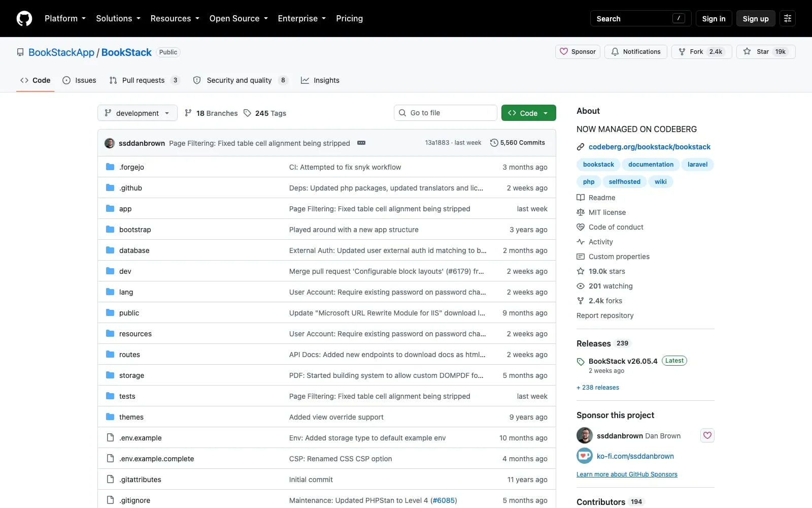This screenshot has height=508, width=812.
Task: Click the Code of conduct heart icon
Action: 581,227
